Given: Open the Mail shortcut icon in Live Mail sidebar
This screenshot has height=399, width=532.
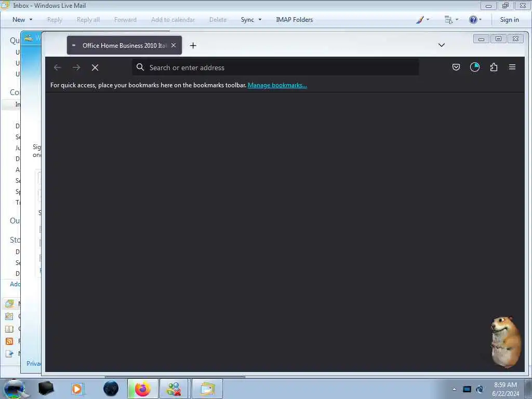Looking at the screenshot, I should pos(9,303).
